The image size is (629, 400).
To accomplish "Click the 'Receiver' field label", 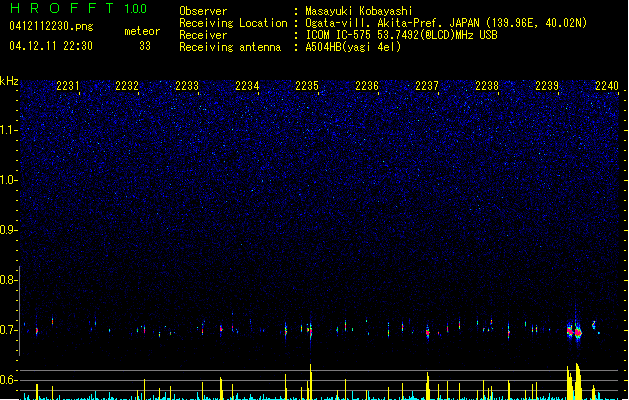I will tap(203, 35).
